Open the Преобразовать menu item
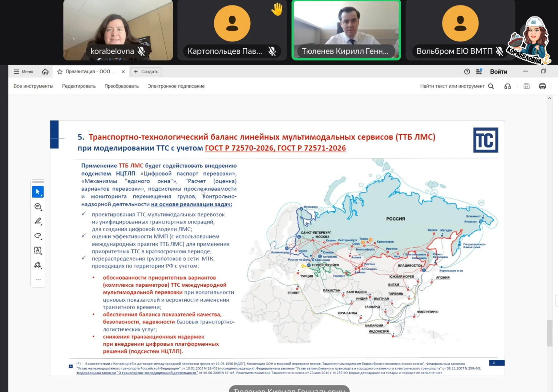This screenshot has height=392, width=558. (x=122, y=86)
